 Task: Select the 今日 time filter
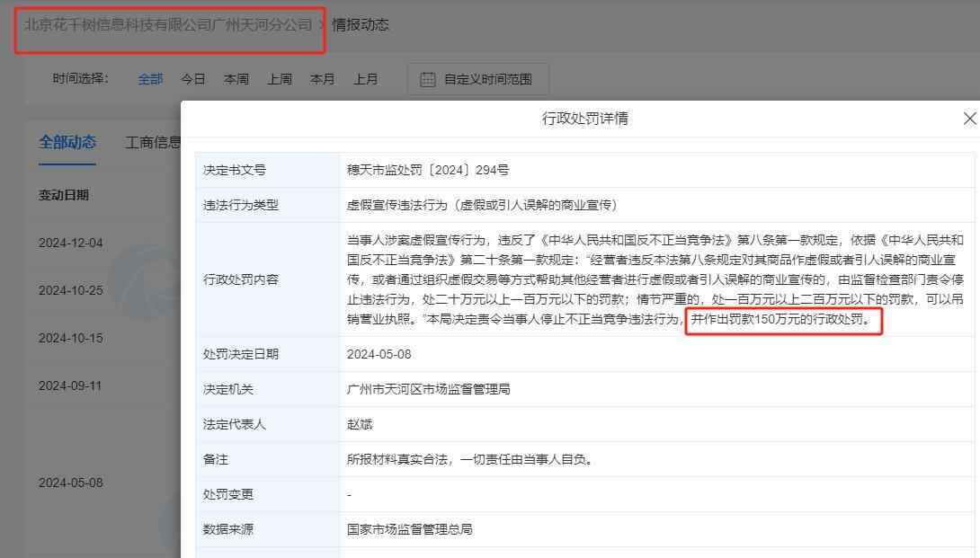[193, 79]
